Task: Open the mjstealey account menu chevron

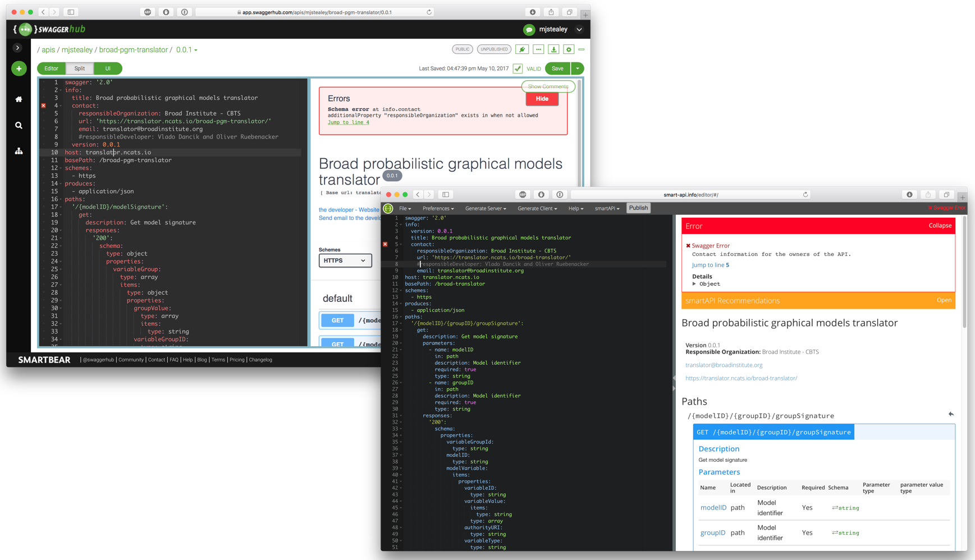Action: click(579, 30)
